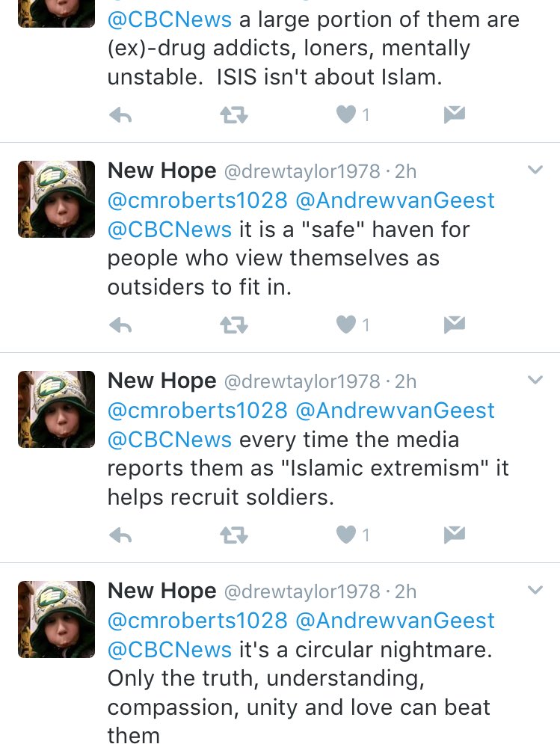Message the "ISIS isn't about Islam" tweet

click(x=454, y=115)
